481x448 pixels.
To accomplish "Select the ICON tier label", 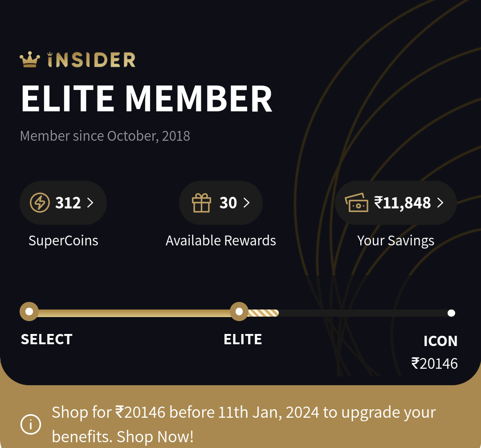I will pyautogui.click(x=440, y=341).
